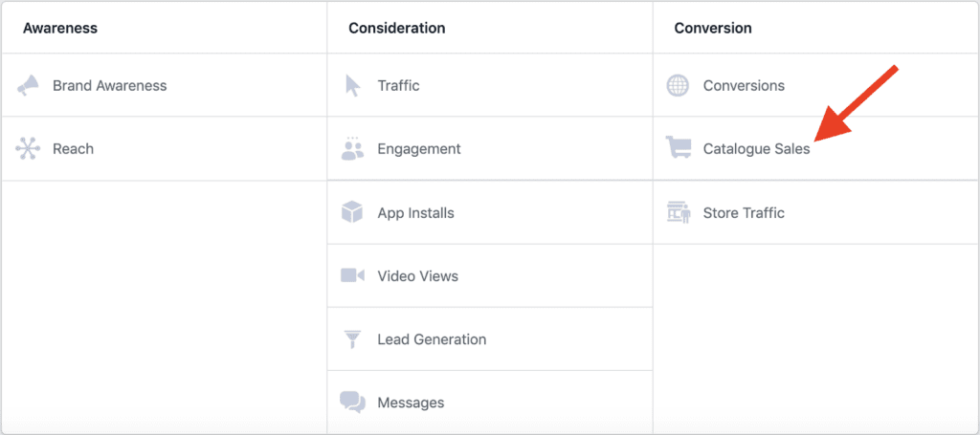Viewport: 980px width, 435px height.
Task: Click the Video Views camera icon
Action: (353, 276)
